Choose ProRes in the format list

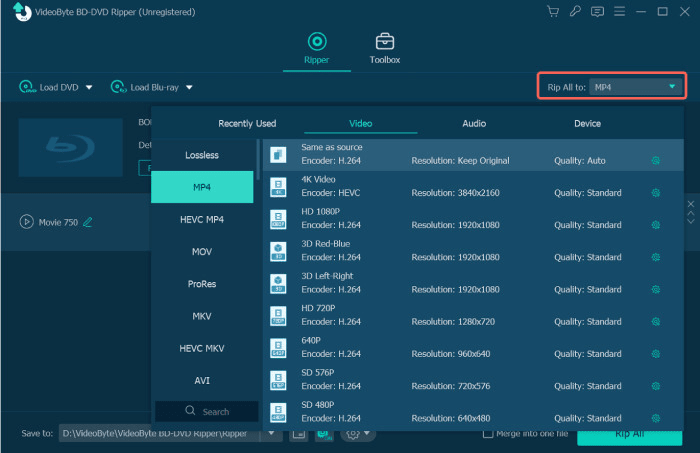(202, 284)
